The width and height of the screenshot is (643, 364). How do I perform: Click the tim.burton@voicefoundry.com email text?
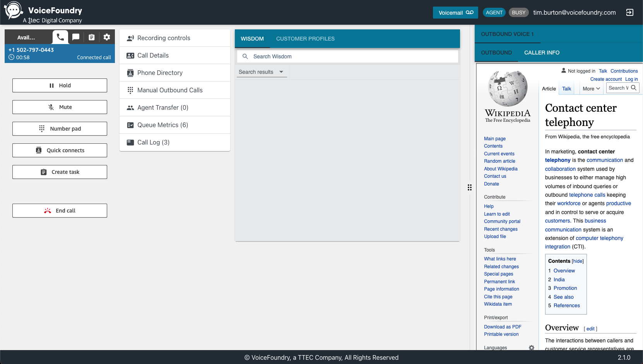click(x=575, y=12)
